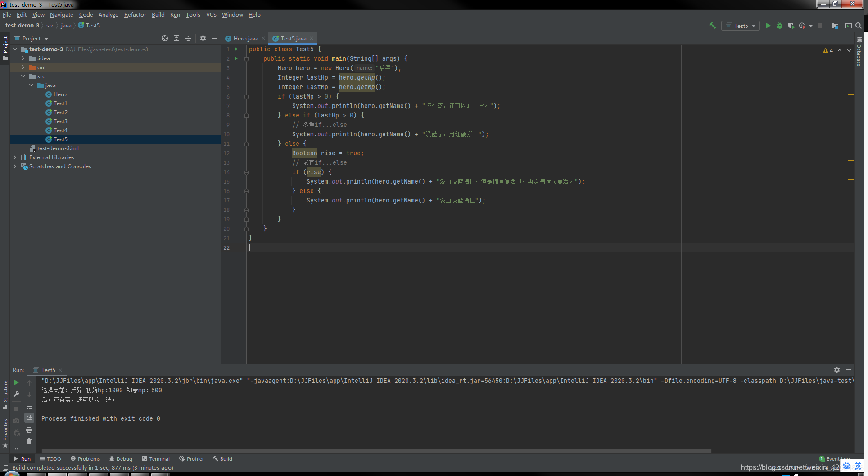Open the Project view mode dropdown
The height and width of the screenshot is (476, 868).
click(x=31, y=38)
